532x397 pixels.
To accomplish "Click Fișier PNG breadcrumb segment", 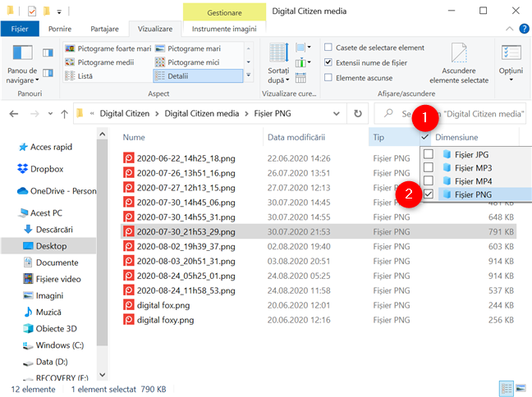I will click(x=273, y=113).
